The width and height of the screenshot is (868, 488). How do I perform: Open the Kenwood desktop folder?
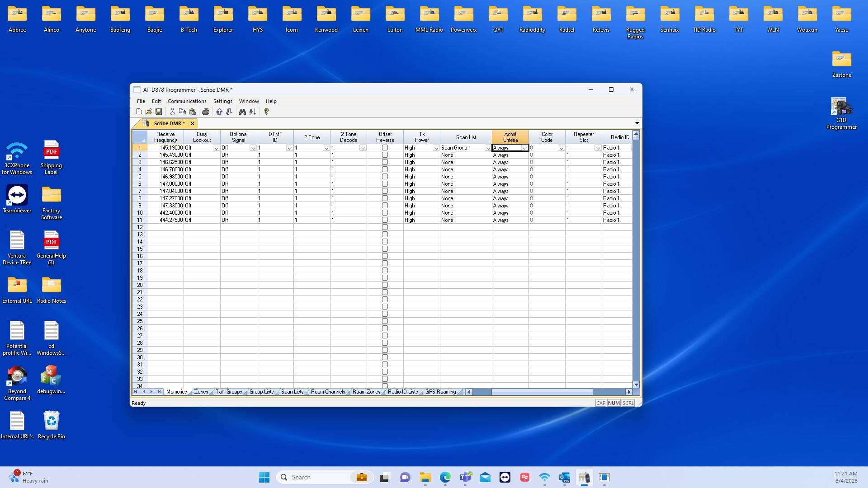point(326,19)
